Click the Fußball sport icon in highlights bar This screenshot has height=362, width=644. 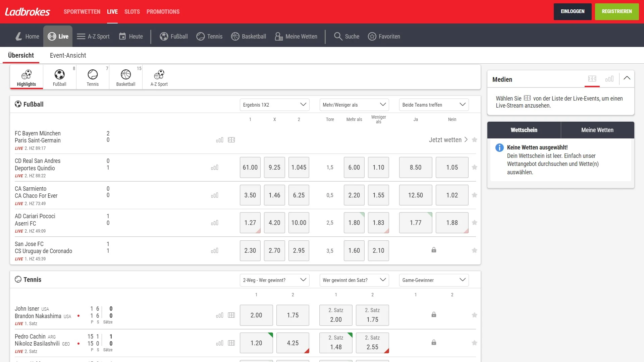pos(59,77)
